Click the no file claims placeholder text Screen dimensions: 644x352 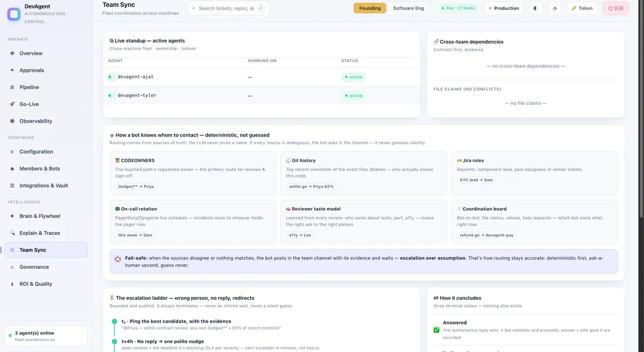(525, 104)
